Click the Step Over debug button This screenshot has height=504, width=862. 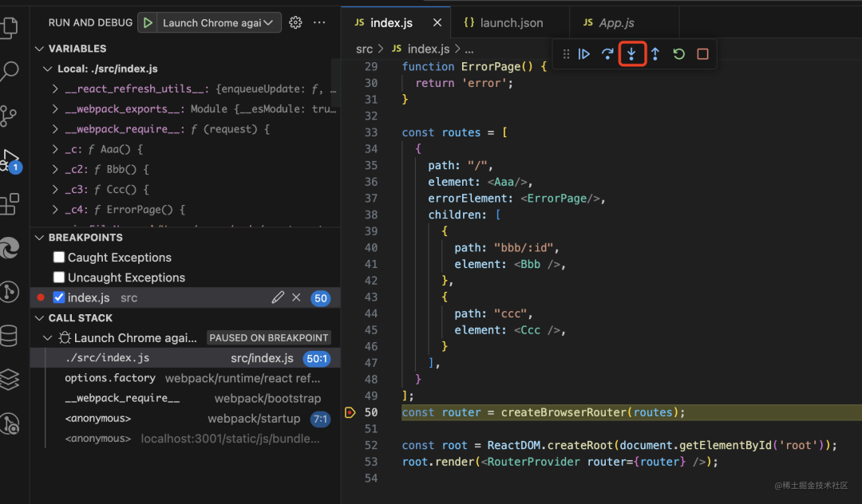[607, 53]
